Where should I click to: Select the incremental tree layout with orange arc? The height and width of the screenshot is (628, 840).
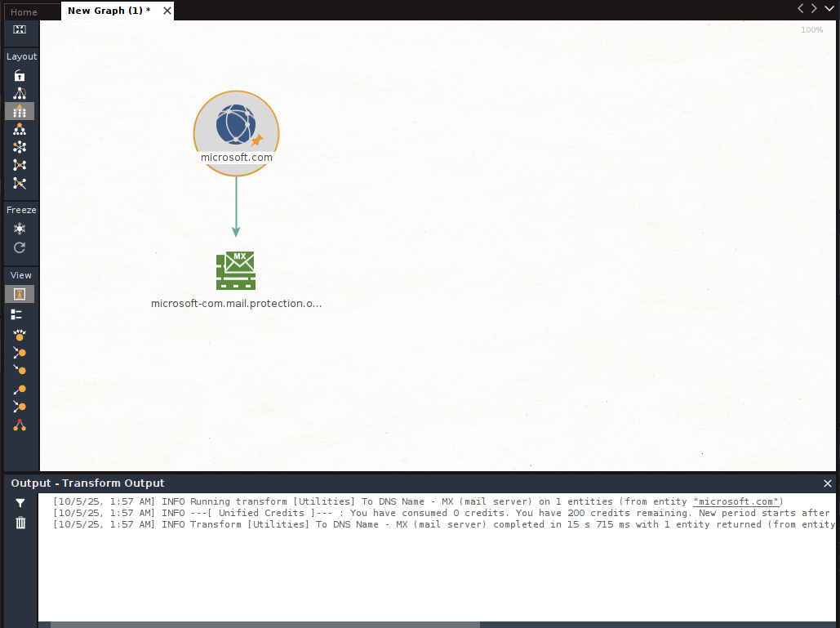click(20, 94)
